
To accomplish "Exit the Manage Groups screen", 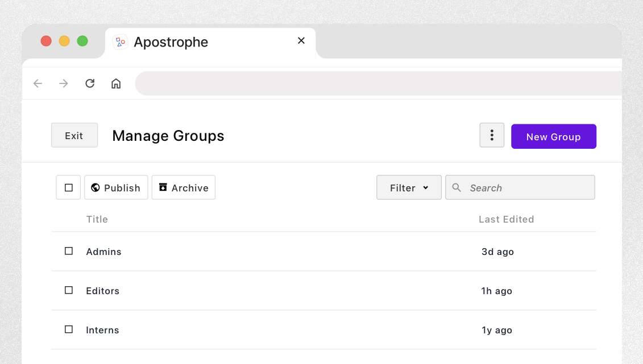I will [x=74, y=135].
